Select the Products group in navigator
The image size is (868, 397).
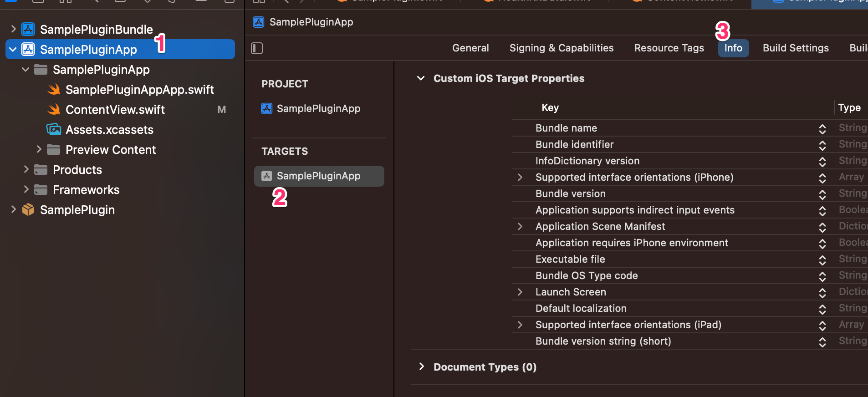pos(77,170)
